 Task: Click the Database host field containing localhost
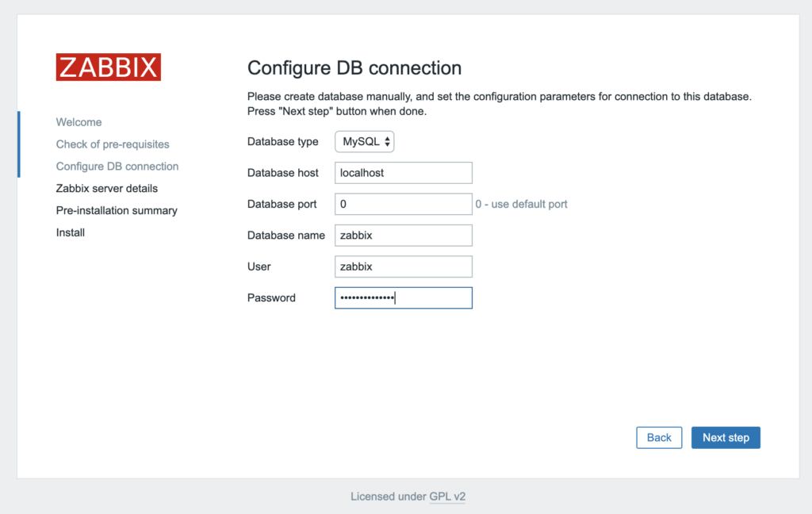coord(403,173)
